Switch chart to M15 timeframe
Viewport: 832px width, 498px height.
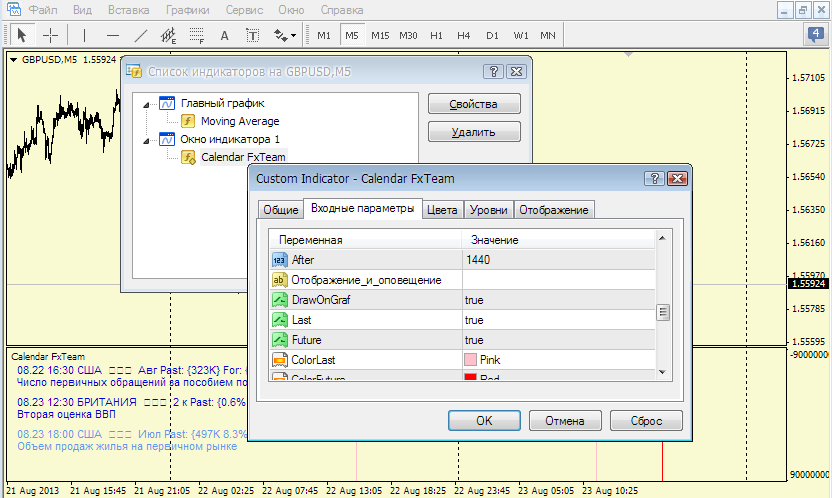pyautogui.click(x=380, y=35)
